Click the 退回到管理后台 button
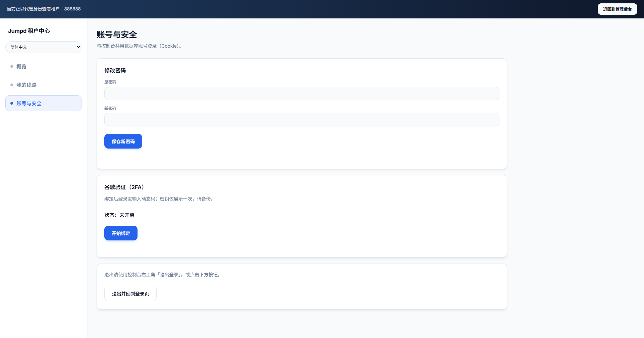Image resolution: width=644 pixels, height=338 pixels. coord(617,9)
